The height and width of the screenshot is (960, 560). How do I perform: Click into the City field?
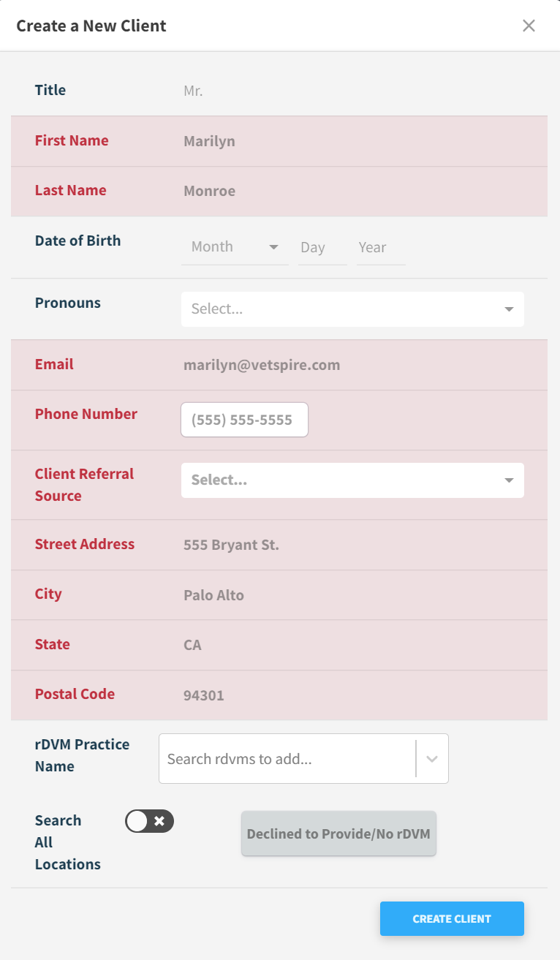[x=351, y=595]
